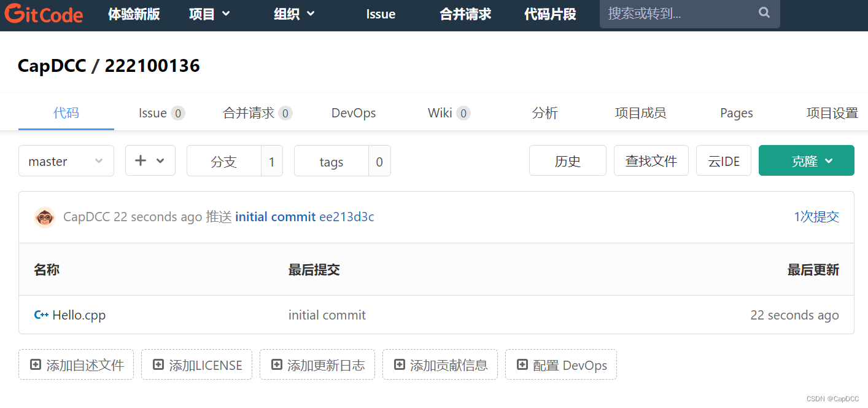The height and width of the screenshot is (408, 868).
Task: Open the plus add-file dropdown
Action: (x=150, y=161)
